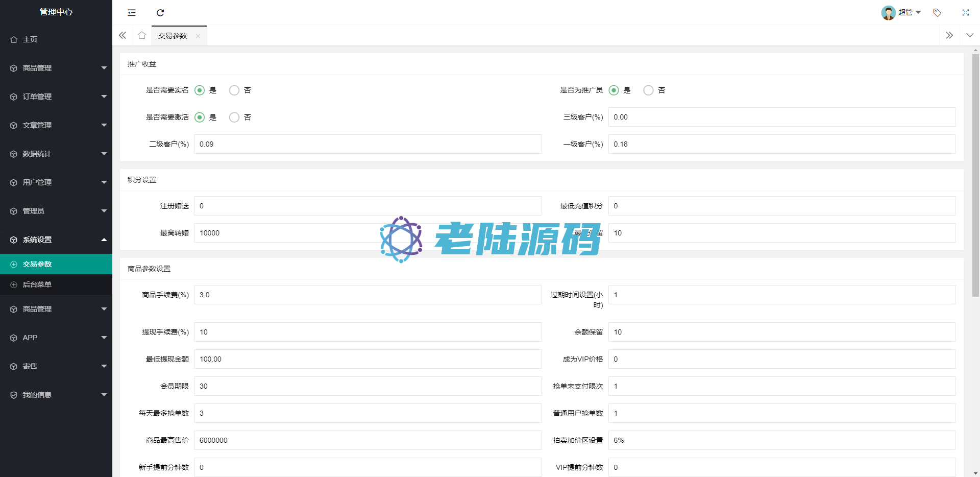Click the admin avatar picture
Viewport: 980px width, 477px height.
888,13
